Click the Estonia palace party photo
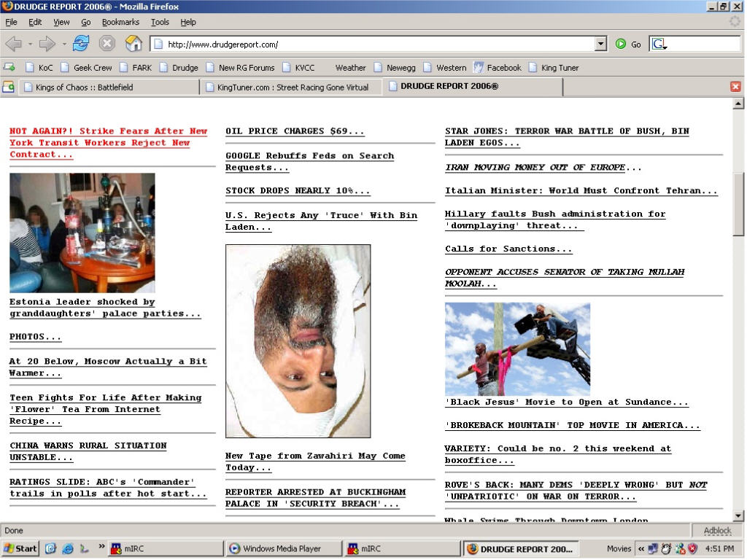 (x=82, y=233)
